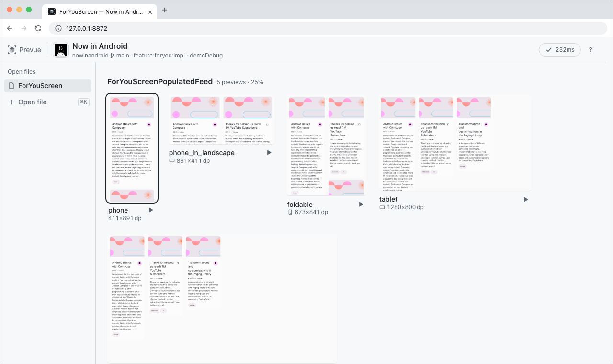Reload the page with the refresh icon

pos(39,28)
